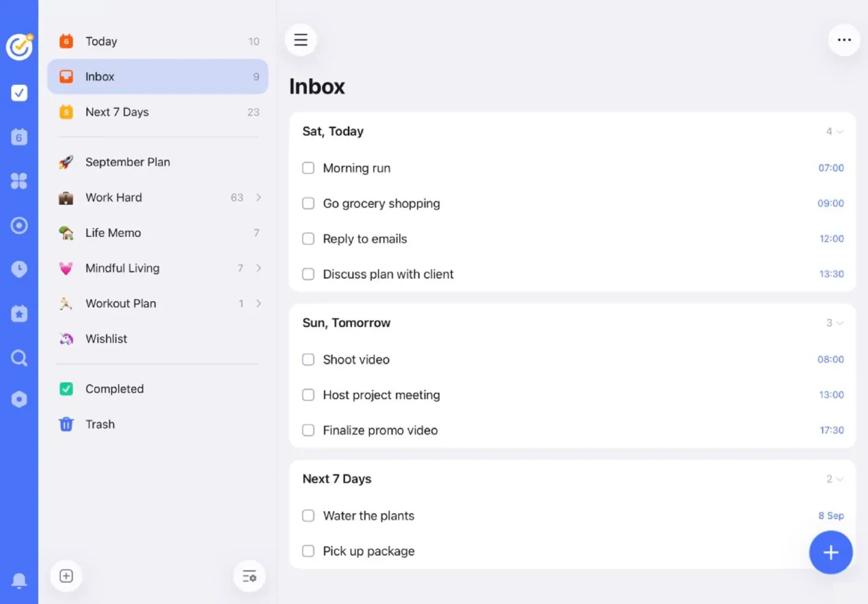Viewport: 868px width, 604px height.
Task: Open the Next 7 Days smart list
Action: click(158, 112)
